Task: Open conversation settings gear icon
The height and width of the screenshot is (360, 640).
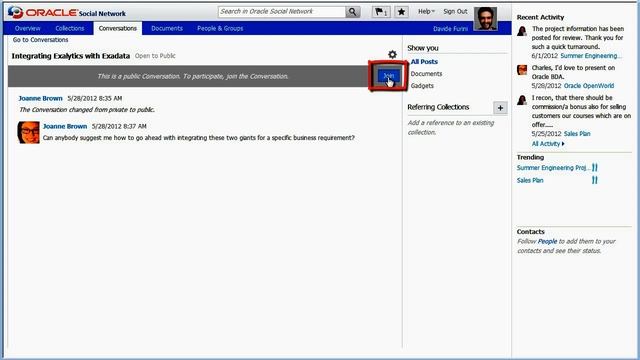Action: click(x=392, y=54)
